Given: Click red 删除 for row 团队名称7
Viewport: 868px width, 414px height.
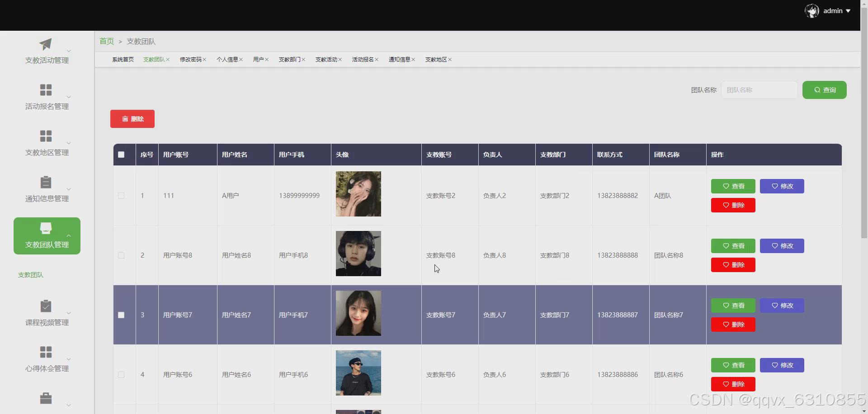Looking at the screenshot, I should pyautogui.click(x=733, y=325).
